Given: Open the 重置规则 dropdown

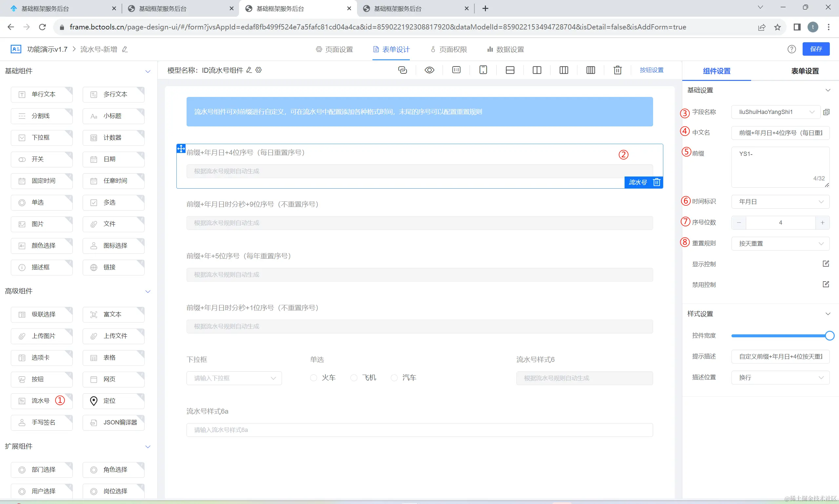Looking at the screenshot, I should coord(780,244).
